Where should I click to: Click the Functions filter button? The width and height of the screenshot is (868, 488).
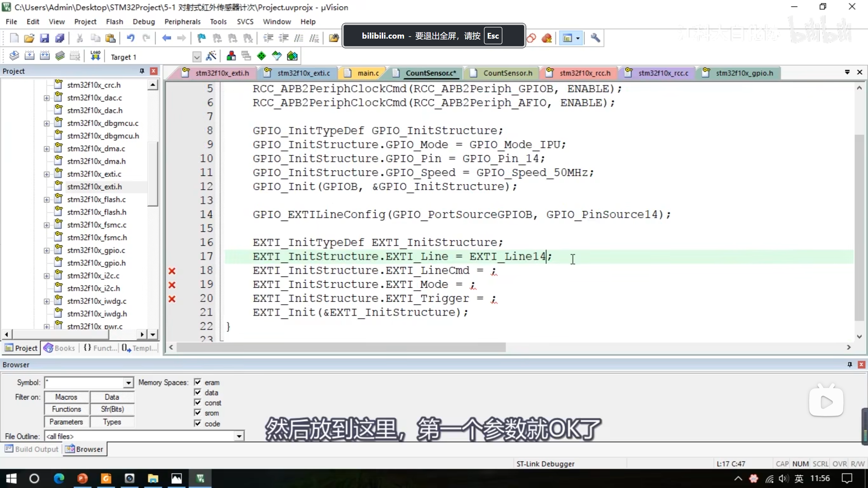tap(66, 409)
